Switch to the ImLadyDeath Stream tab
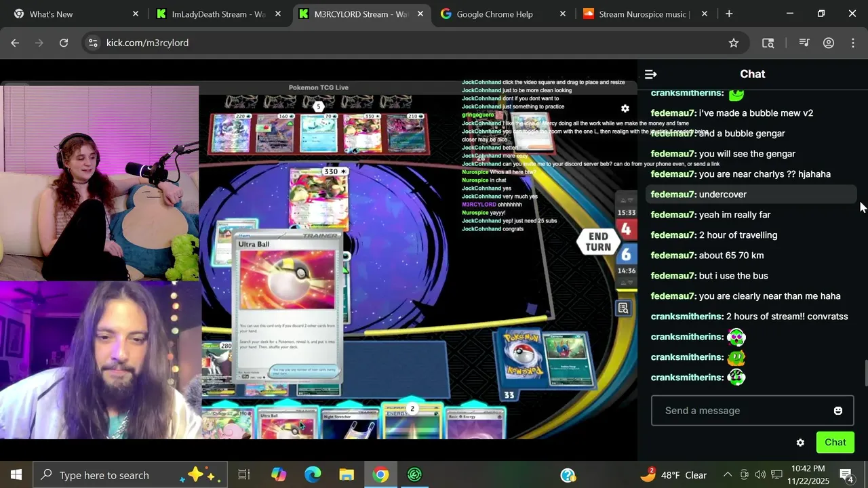Viewport: 868px width, 488px height. click(x=218, y=14)
